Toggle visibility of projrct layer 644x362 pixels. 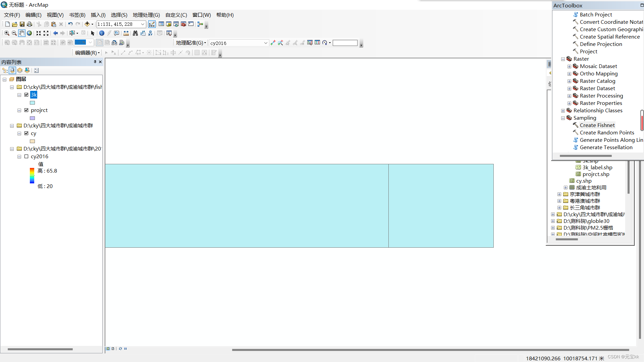(26, 110)
